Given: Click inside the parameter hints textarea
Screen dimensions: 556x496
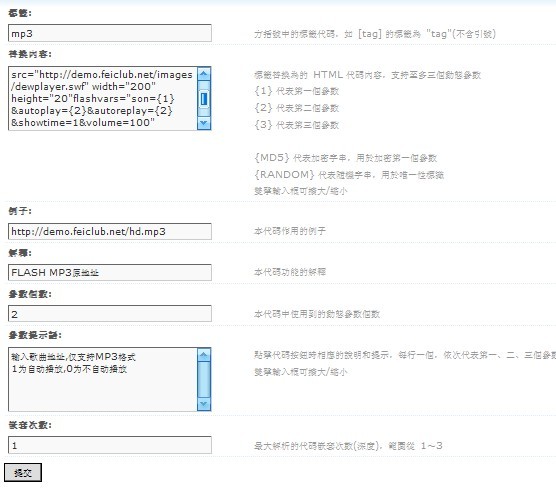Looking at the screenshot, I should tap(103, 379).
